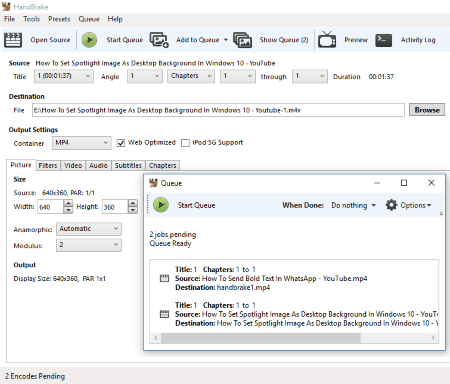
Task: Click the '2 jobs pending' text in Queue
Action: point(173,234)
